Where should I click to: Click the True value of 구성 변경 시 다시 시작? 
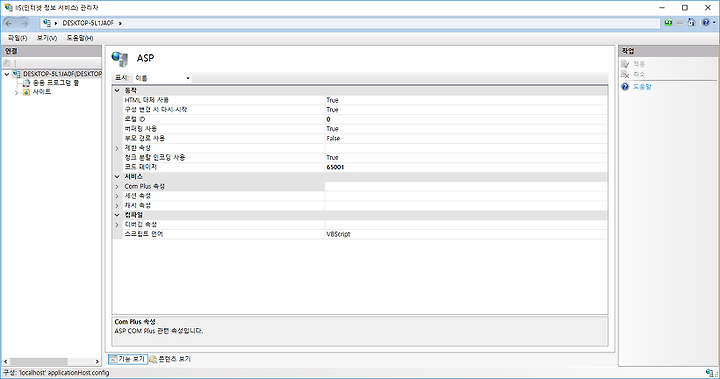(332, 110)
